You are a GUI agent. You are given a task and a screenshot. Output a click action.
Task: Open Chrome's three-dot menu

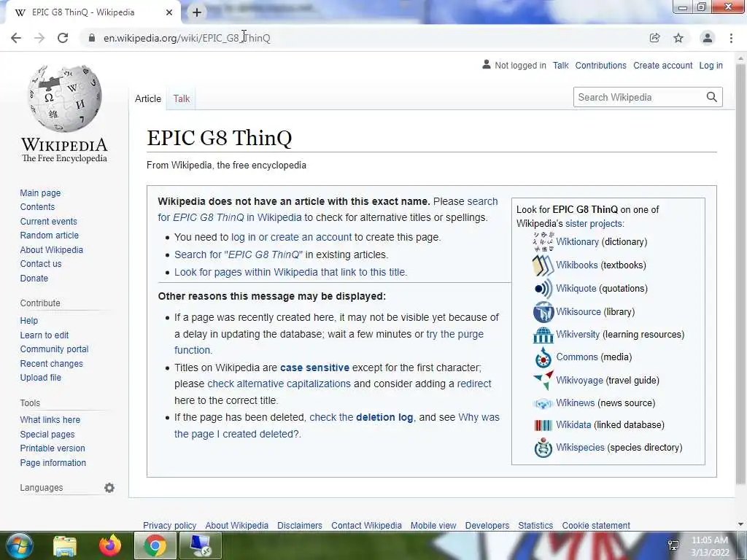(731, 38)
